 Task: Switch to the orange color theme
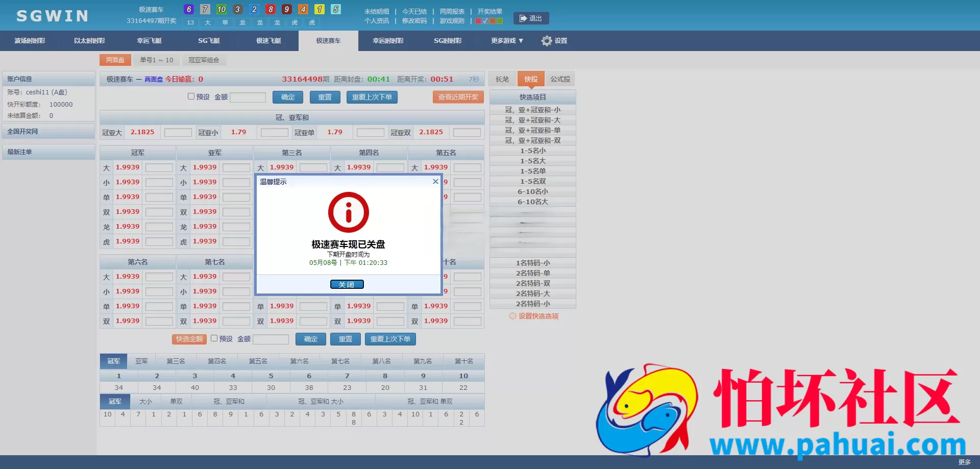[493, 21]
